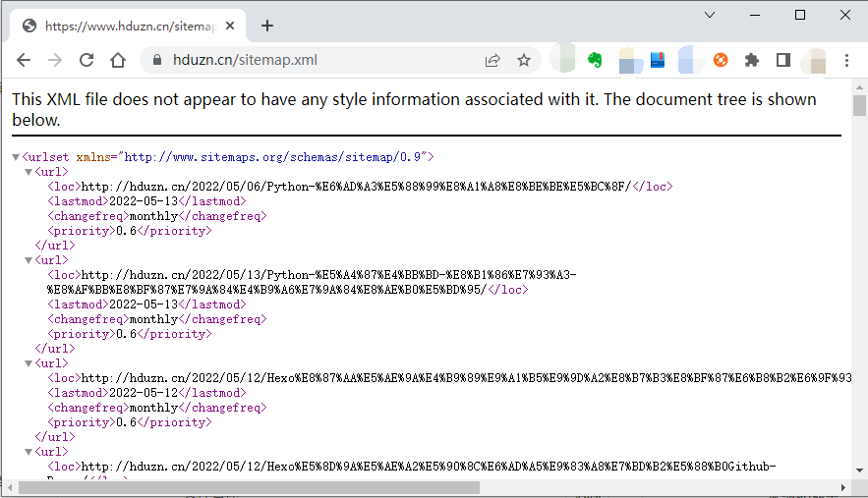Open the Extensions puzzle piece menu
This screenshot has height=498, width=868.
click(752, 60)
